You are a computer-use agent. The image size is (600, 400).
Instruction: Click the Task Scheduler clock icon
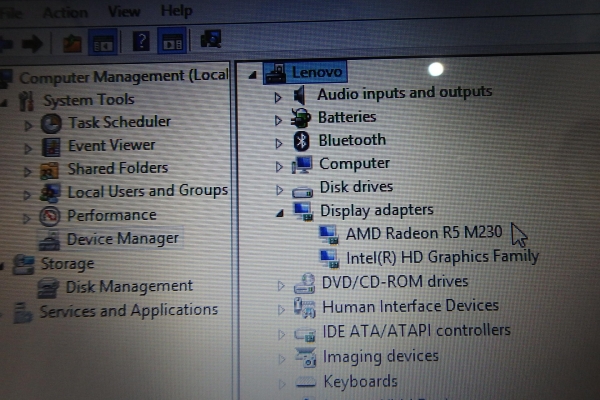(x=51, y=124)
